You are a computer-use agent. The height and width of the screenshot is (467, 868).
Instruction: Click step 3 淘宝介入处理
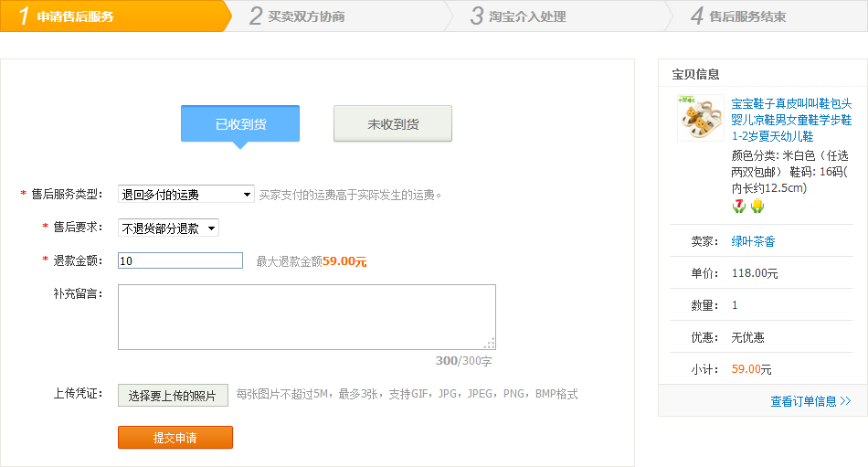point(518,16)
